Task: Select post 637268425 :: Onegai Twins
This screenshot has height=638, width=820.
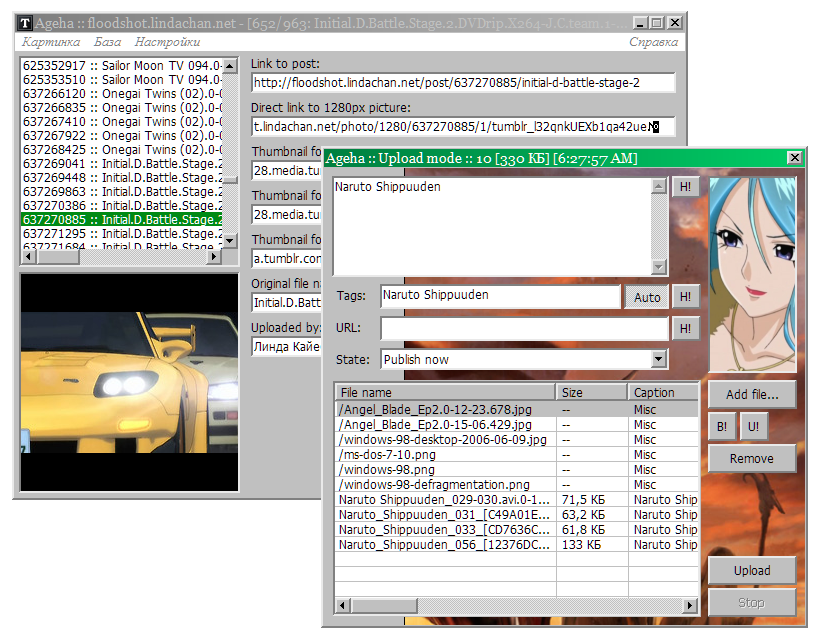Action: 122,150
